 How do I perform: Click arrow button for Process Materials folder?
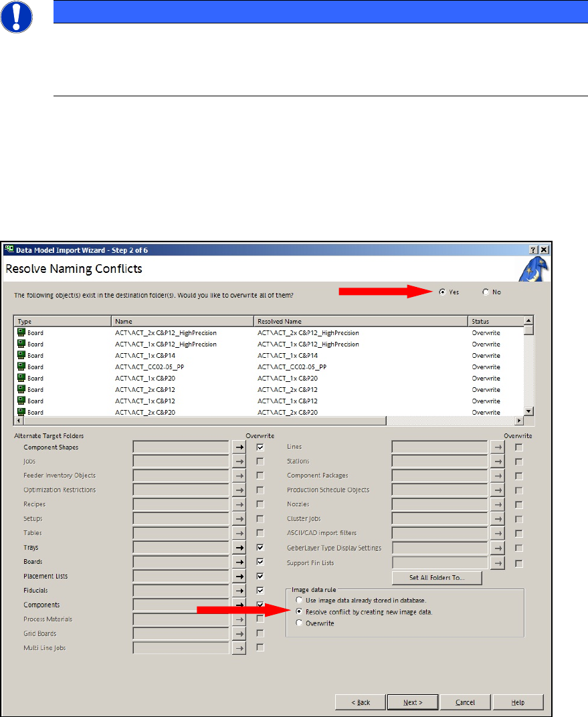pos(239,619)
